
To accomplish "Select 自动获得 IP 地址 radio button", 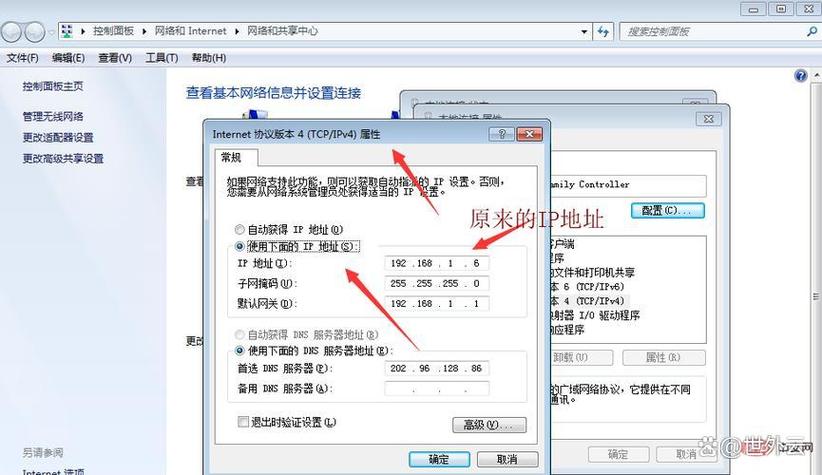I will pos(239,229).
